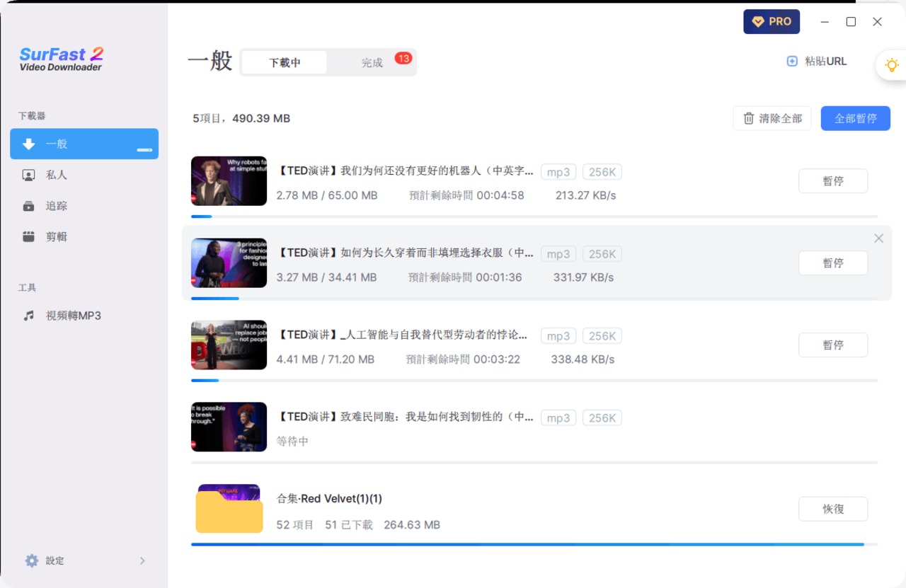Click the 預計剩餘時間 00:04:58 text
The width and height of the screenshot is (906, 588).
click(466, 195)
